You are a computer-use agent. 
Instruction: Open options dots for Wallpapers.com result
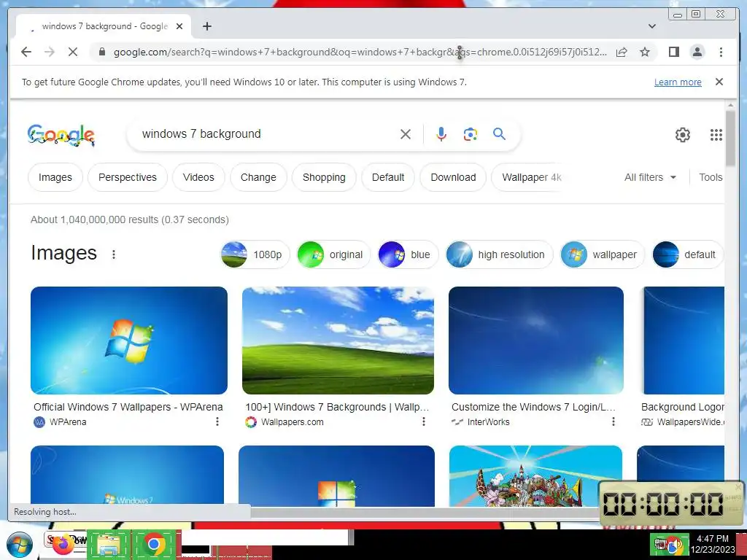coord(424,421)
